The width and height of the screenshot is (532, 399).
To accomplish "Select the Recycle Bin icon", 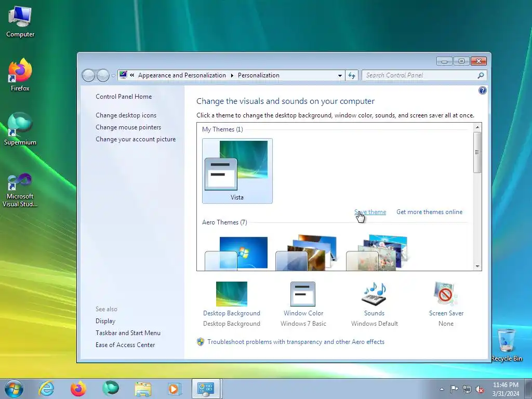I will click(x=506, y=345).
